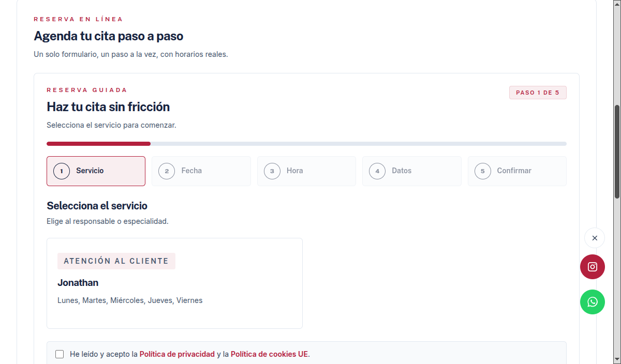This screenshot has width=621, height=364.
Task: Open the Política de cookies UE link
Action: pos(269,354)
